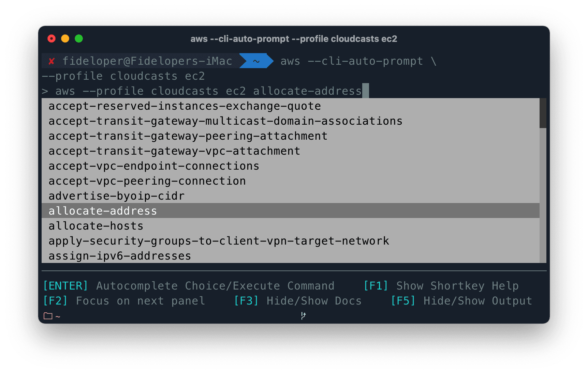Click the yellow minimize traffic light button
Image resolution: width=588 pixels, height=374 pixels.
coord(65,38)
